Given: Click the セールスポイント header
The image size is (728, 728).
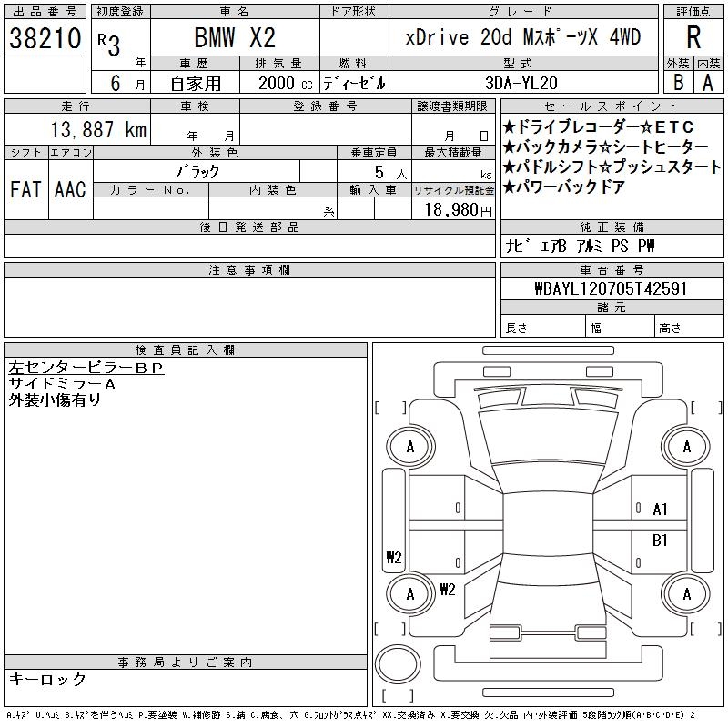Looking at the screenshot, I should pos(612,106).
